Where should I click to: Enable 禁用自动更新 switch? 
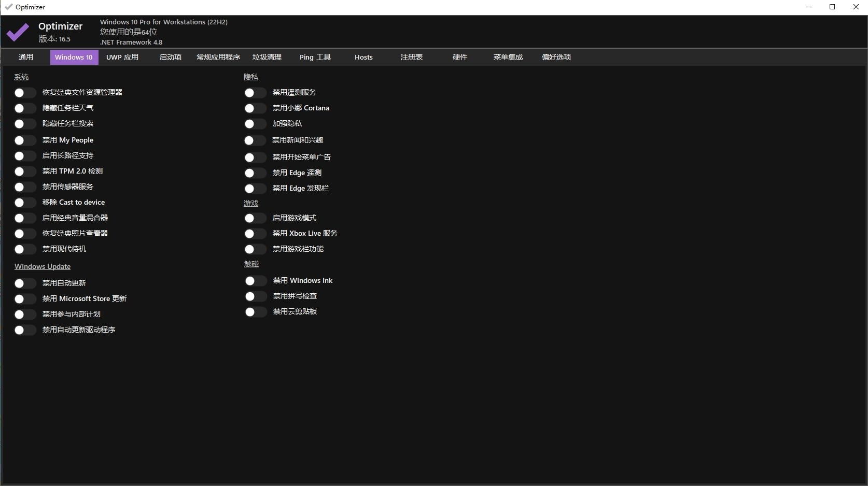(24, 283)
